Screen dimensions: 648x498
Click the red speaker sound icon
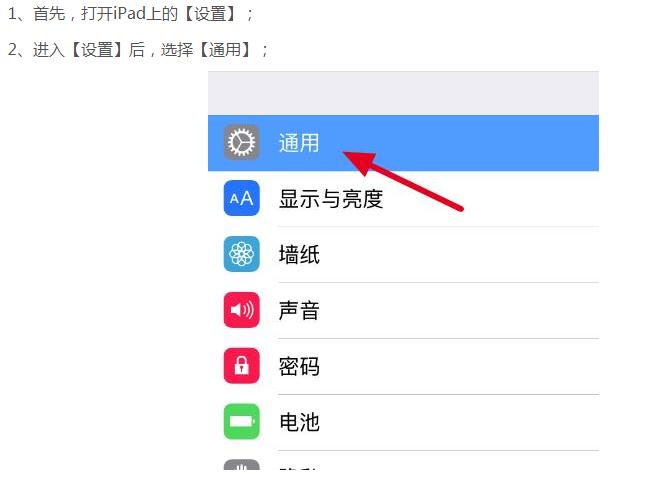[x=242, y=310]
